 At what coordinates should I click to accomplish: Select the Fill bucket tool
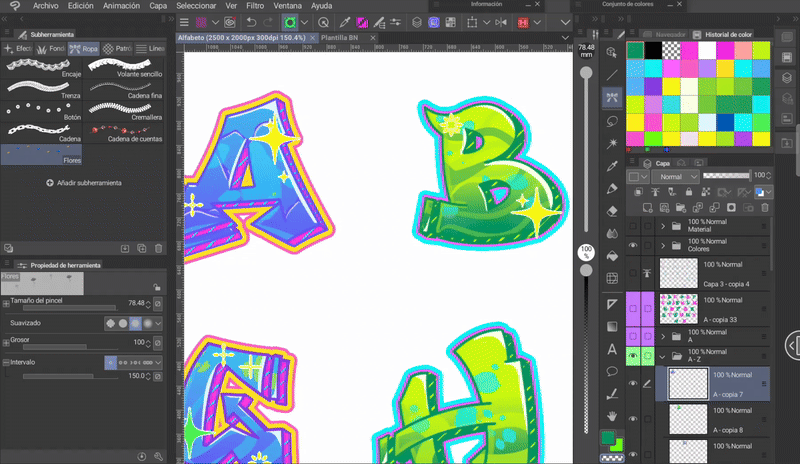coord(612,255)
